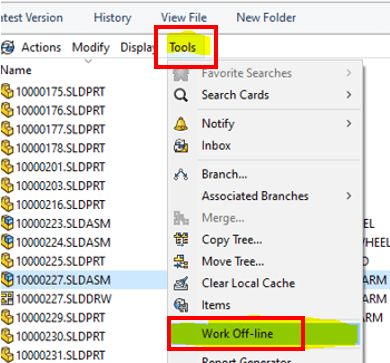Select assembly 10000224.SLDASM

click(63, 242)
